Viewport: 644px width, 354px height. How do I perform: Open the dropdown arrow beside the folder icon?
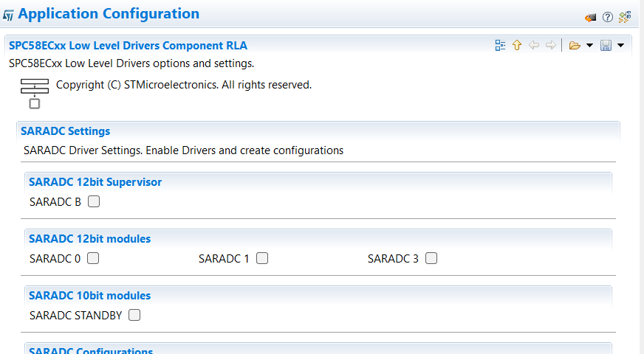click(x=589, y=46)
